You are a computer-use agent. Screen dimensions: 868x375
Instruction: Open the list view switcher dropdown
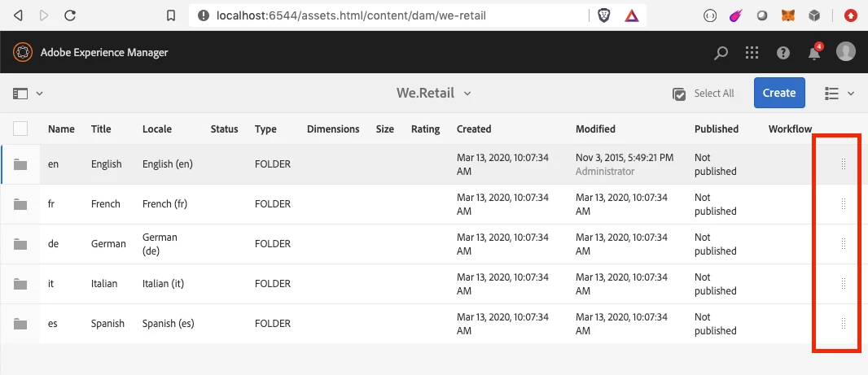(x=840, y=94)
